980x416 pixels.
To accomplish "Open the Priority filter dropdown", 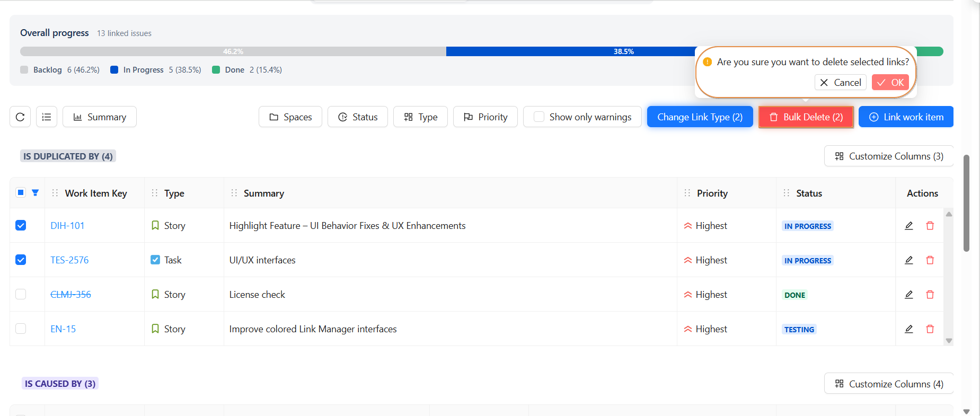I will coord(485,117).
